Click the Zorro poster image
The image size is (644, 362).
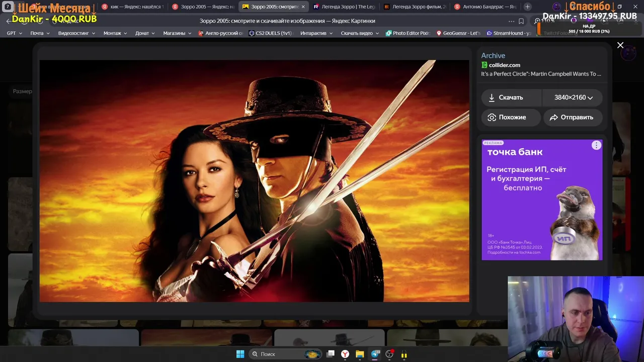point(254,181)
